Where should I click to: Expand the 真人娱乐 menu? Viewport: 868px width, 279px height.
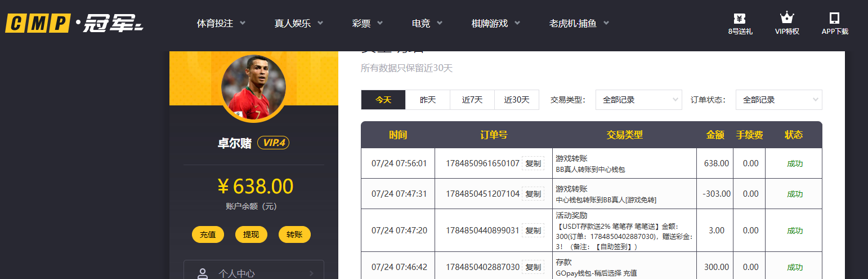point(299,23)
